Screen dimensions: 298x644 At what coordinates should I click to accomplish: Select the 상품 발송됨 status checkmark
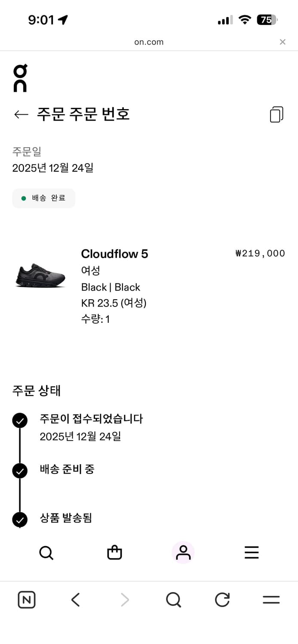(20, 519)
